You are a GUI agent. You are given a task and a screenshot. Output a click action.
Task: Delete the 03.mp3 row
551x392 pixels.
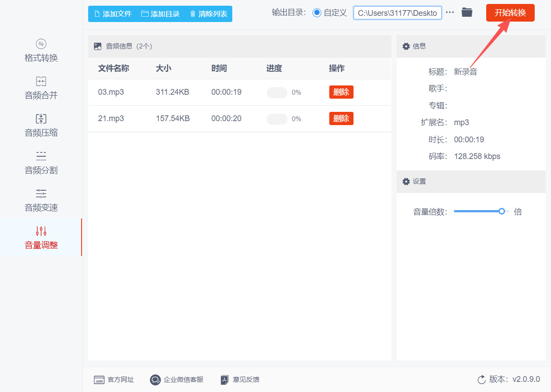coord(341,92)
